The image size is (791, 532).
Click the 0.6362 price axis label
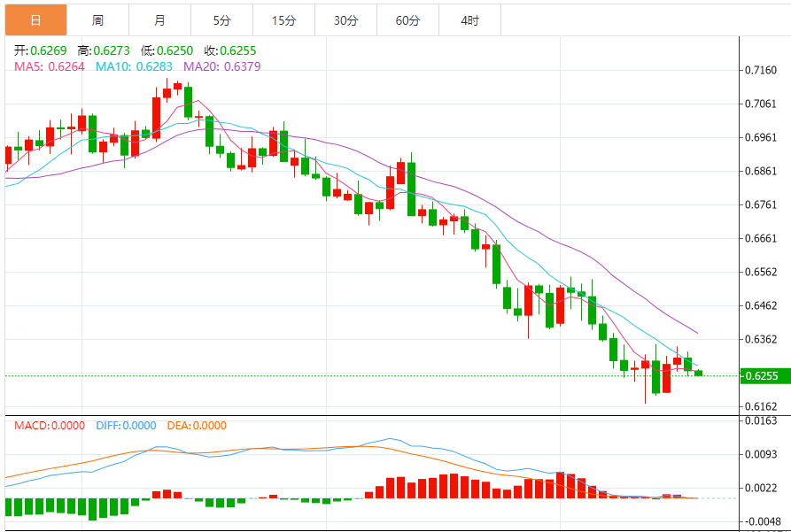[x=761, y=339]
